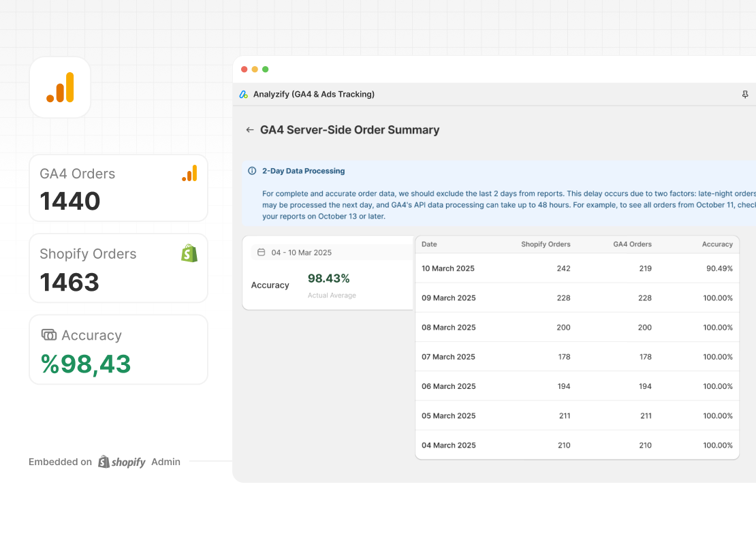Click the 100.00% accuracy for 06 March 2025
The width and height of the screenshot is (756, 538).
point(718,386)
